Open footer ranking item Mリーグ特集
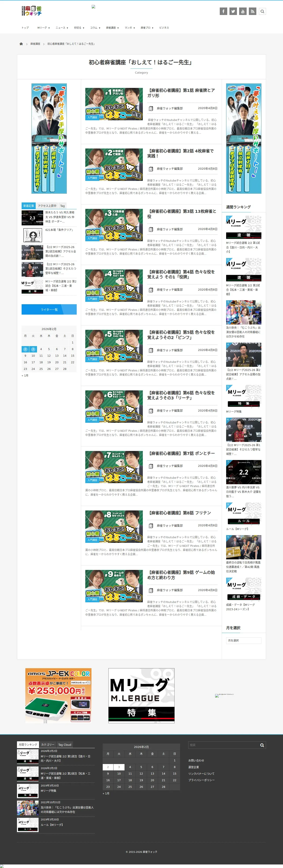This screenshot has height=868, width=283. coord(48,790)
